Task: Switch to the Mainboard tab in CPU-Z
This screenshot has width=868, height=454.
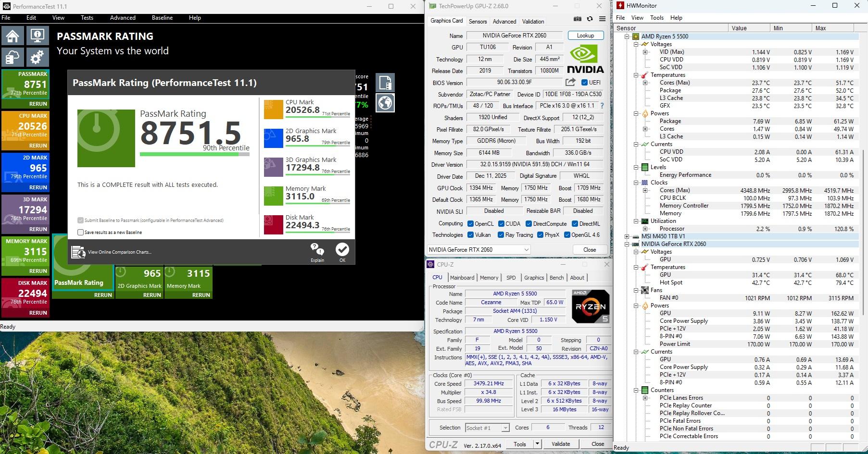Action: 462,278
